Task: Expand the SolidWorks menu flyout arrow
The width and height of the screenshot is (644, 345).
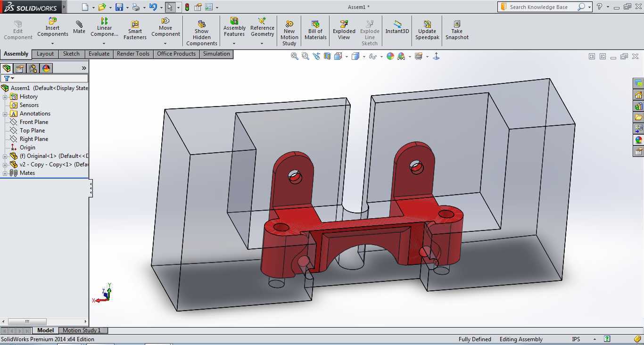Action: coord(64,7)
